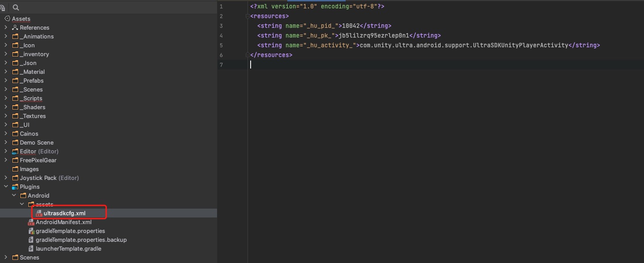Click the "_hu_activity_" attribute value
The image size is (644, 263).
(329, 45)
